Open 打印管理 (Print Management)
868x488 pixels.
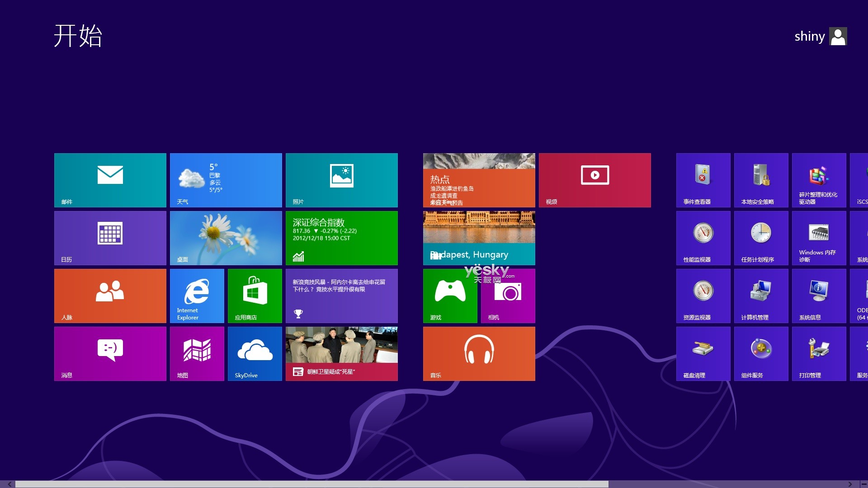pos(818,354)
